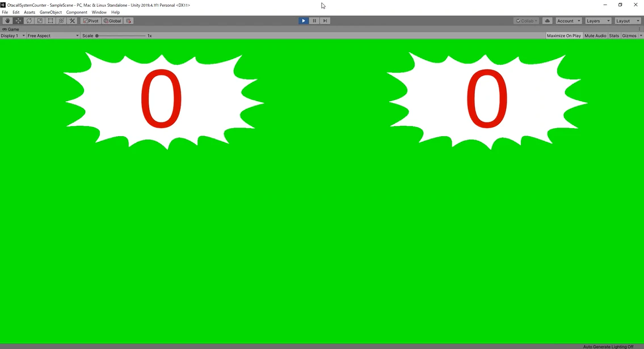Image resolution: width=644 pixels, height=349 pixels.
Task: Open the Edit menu
Action: (16, 12)
